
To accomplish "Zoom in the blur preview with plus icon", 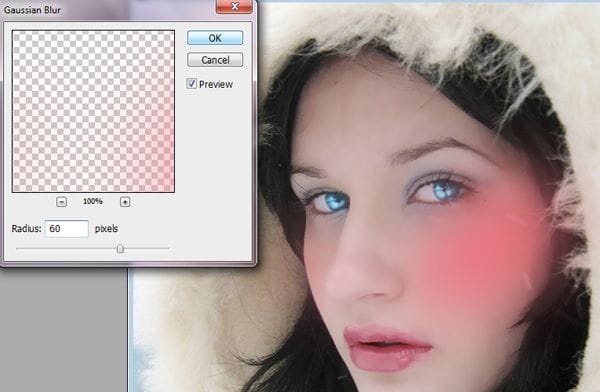I will (x=125, y=201).
